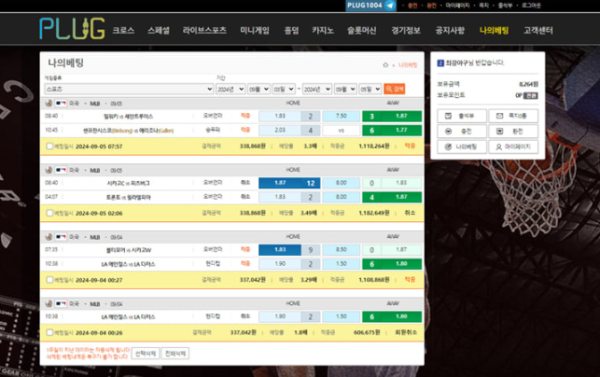Viewport: 600px width, 377px height.
Task: Open the 카지노 menu
Action: [x=323, y=30]
